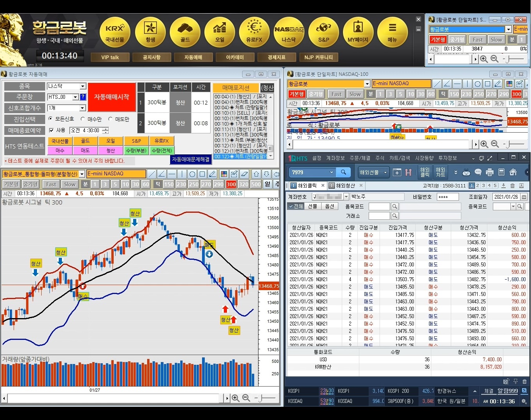The height and width of the screenshot is (420, 531).
Task: Click the 해외차트 button in HTS toolbar
Action: (x=440, y=172)
